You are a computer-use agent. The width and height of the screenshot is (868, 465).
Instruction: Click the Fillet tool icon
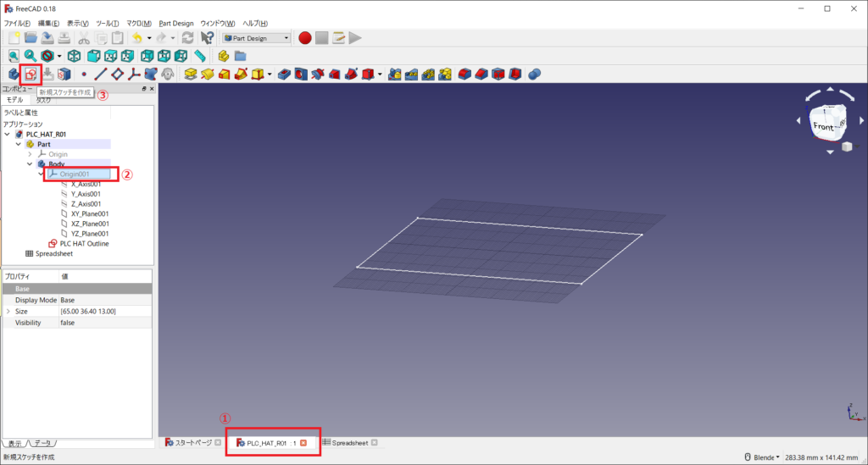click(x=465, y=75)
